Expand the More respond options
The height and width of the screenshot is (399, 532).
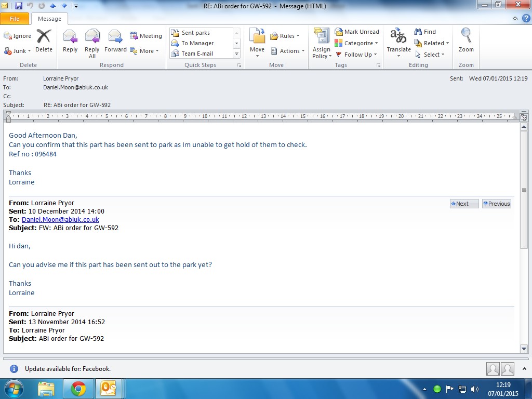tap(144, 51)
